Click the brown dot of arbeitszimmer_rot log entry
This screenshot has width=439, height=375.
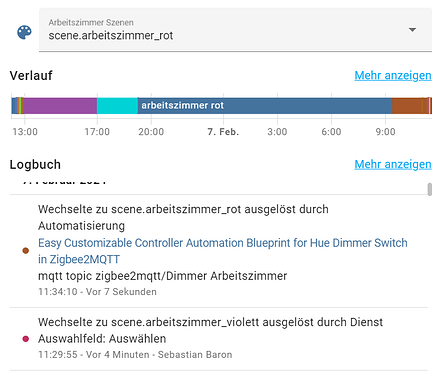point(26,250)
